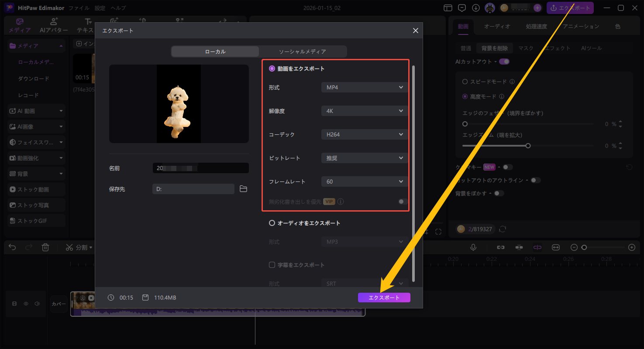Click the zoom-out minus icon on timeline
This screenshot has width=644, height=349.
(x=574, y=247)
